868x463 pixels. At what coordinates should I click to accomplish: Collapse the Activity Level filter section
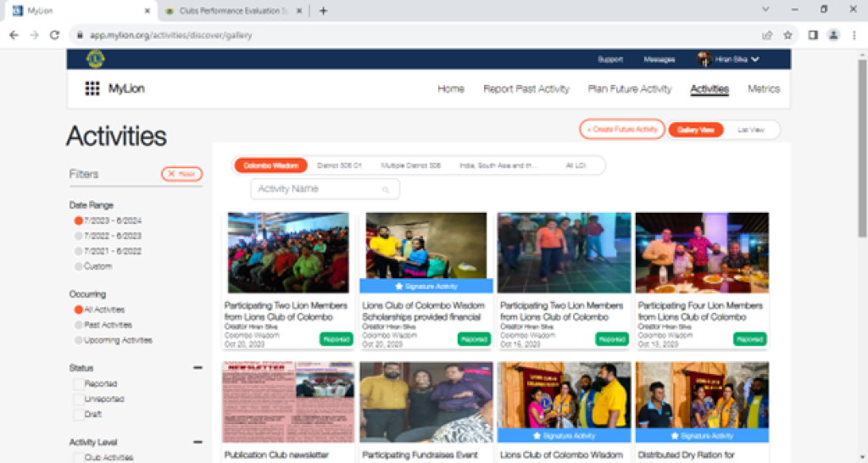tap(198, 442)
